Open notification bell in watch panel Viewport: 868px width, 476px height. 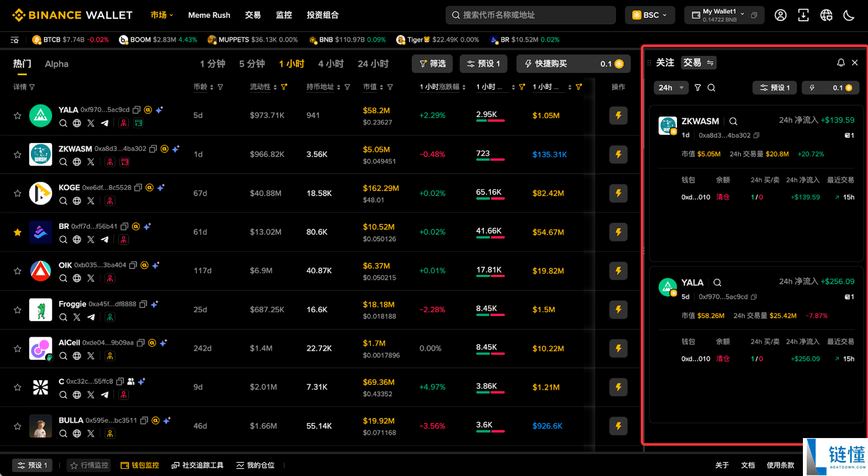tap(841, 63)
